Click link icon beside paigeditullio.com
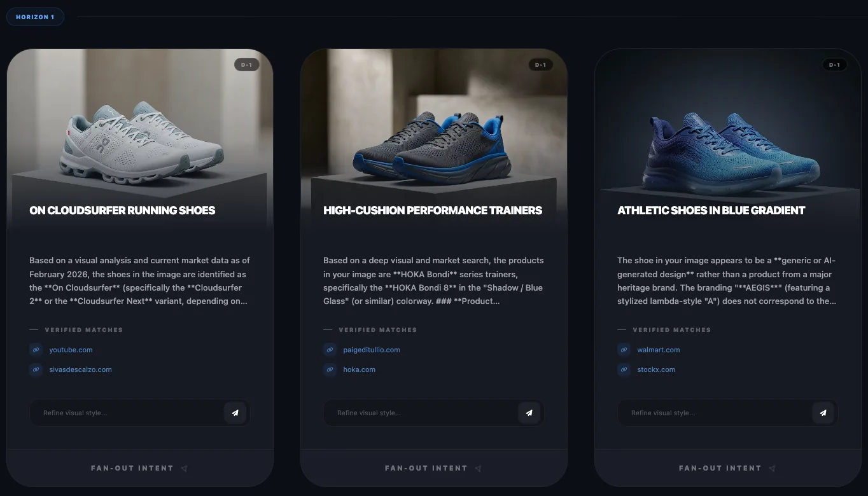 coord(330,350)
